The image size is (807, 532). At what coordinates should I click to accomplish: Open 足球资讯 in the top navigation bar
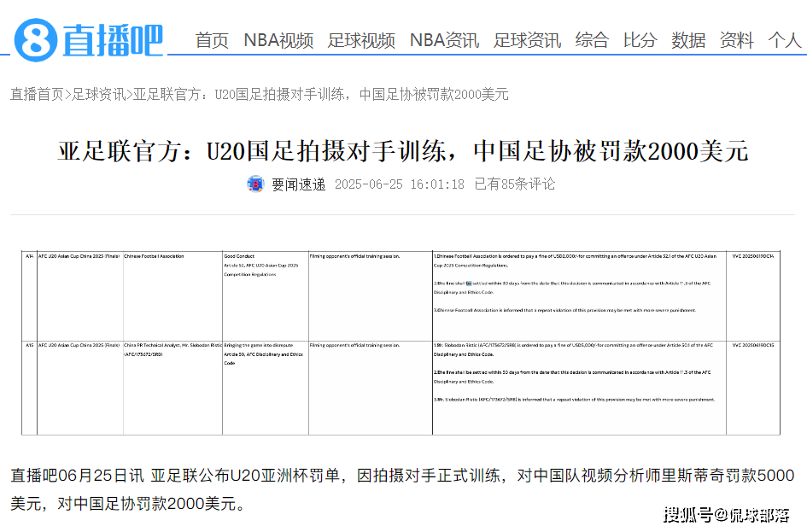pyautogui.click(x=527, y=40)
